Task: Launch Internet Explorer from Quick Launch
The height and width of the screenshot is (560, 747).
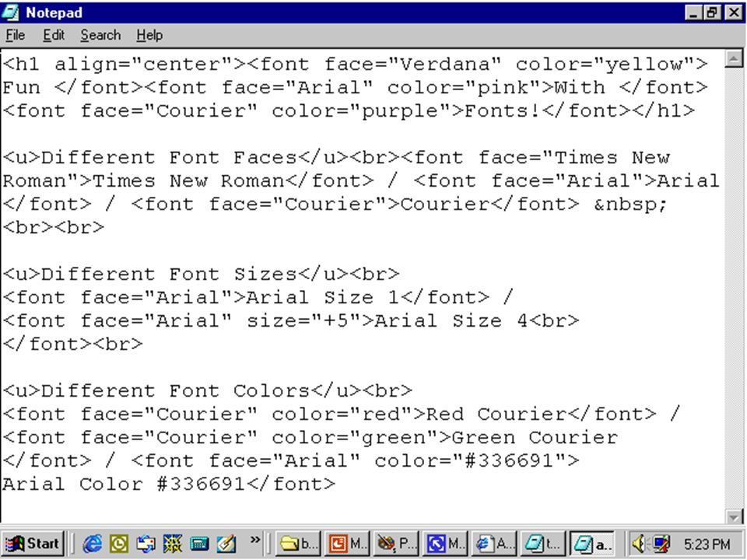Action: [92, 544]
